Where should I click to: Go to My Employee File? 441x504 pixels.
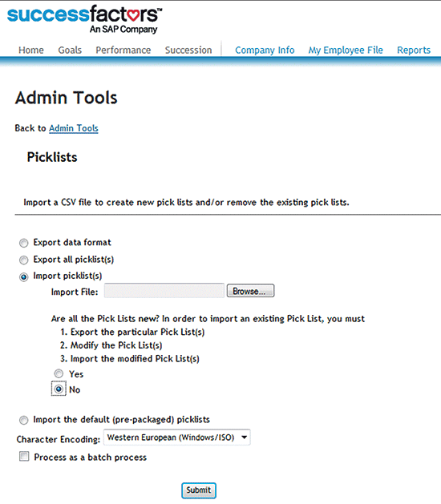[x=346, y=50]
